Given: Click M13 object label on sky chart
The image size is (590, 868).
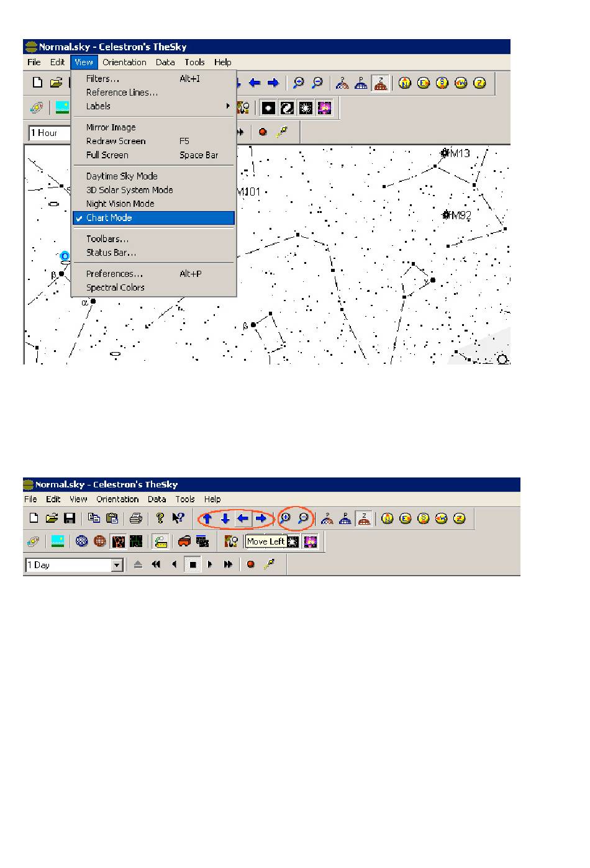Looking at the screenshot, I should click(460, 153).
